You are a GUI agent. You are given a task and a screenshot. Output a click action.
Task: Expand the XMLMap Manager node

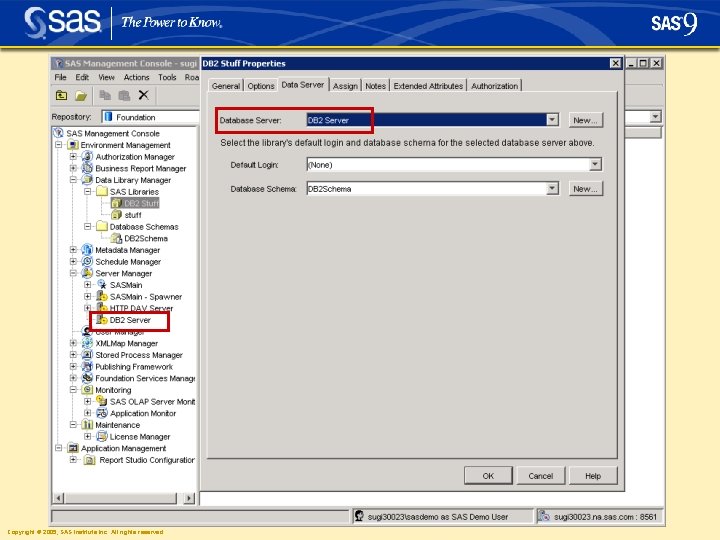coord(73,343)
